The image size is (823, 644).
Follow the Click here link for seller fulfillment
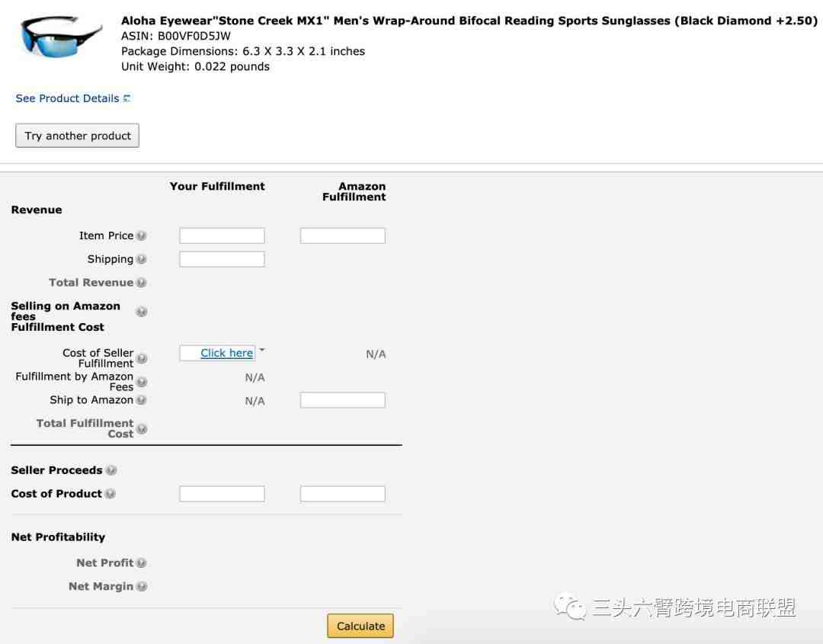[227, 353]
